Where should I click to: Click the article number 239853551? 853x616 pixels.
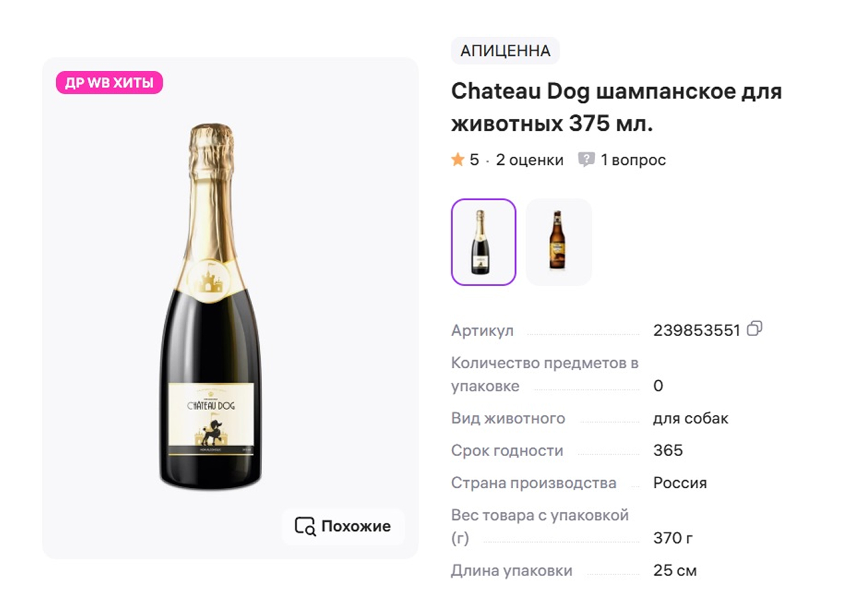696,330
